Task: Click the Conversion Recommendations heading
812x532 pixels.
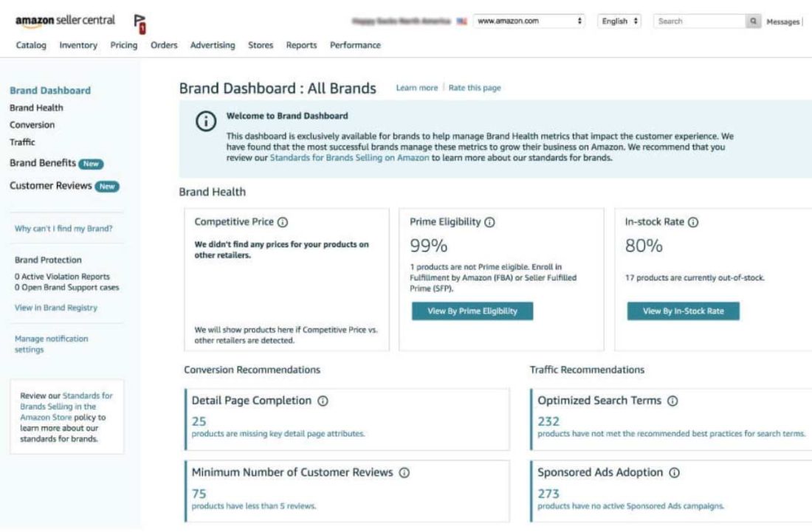Action: [252, 370]
